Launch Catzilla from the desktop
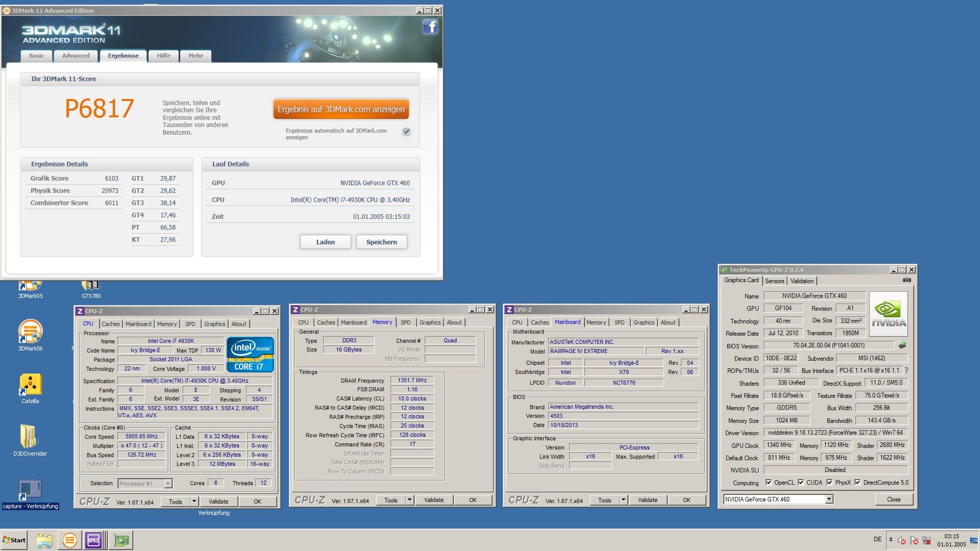The width and height of the screenshot is (980, 551). [x=30, y=388]
